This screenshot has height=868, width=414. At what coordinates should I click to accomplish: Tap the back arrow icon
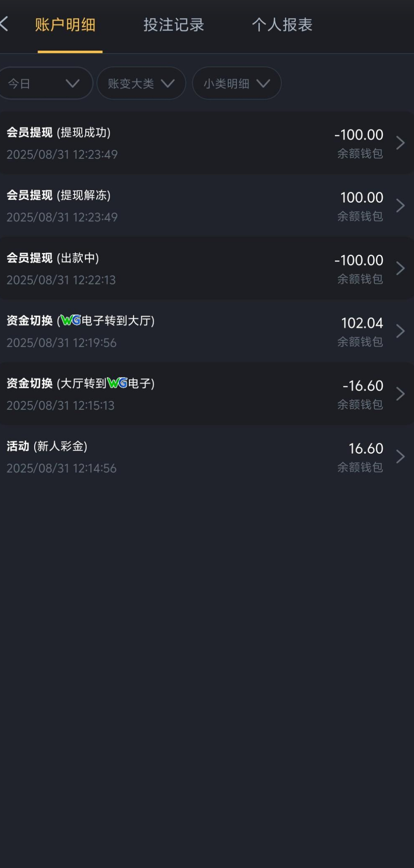[5, 24]
